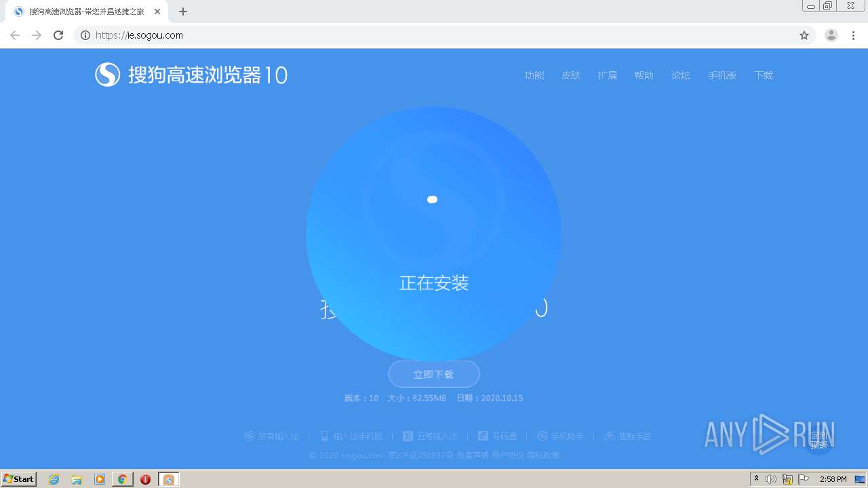868x488 pixels.
Task: Click the 五笔输入法 icon in footer
Action: click(x=408, y=436)
